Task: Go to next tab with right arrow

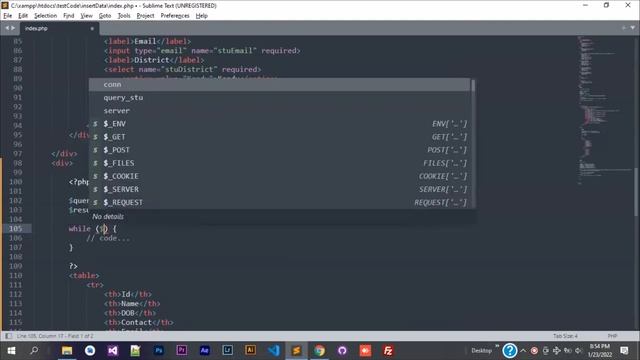Action: 13,28
